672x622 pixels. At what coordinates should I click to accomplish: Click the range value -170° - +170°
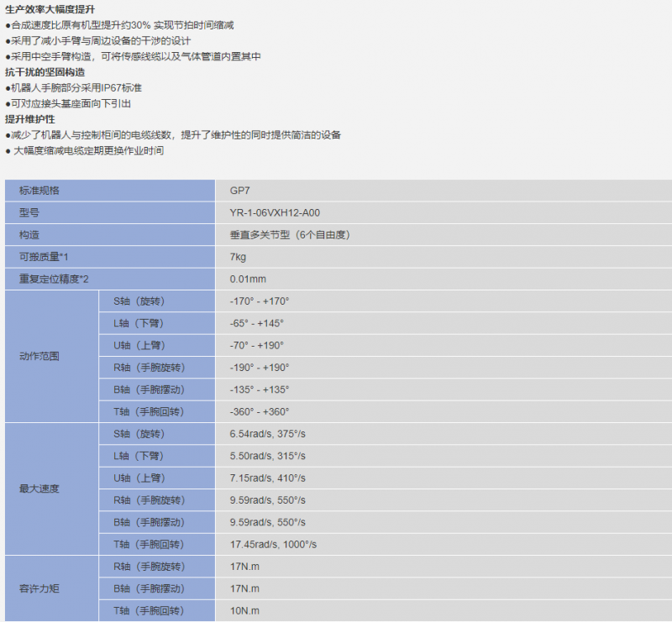click(260, 301)
